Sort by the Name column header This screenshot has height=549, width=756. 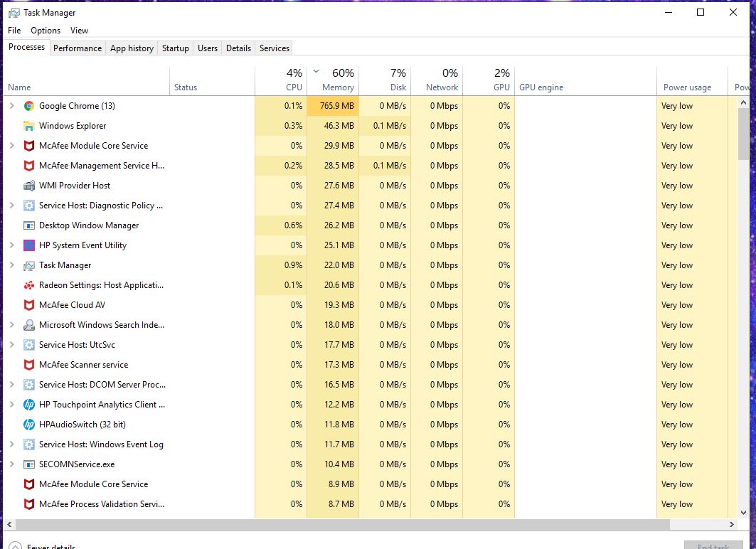click(x=87, y=80)
